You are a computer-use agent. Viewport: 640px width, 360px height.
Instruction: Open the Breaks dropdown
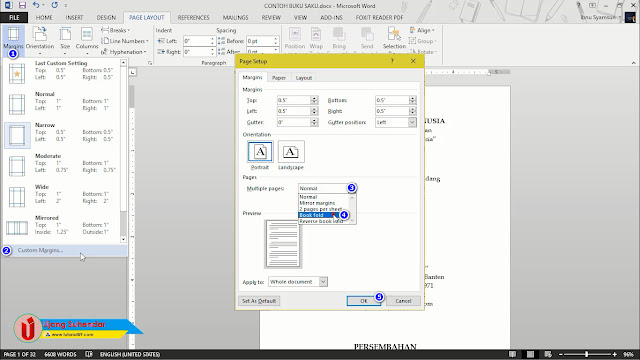[116, 30]
